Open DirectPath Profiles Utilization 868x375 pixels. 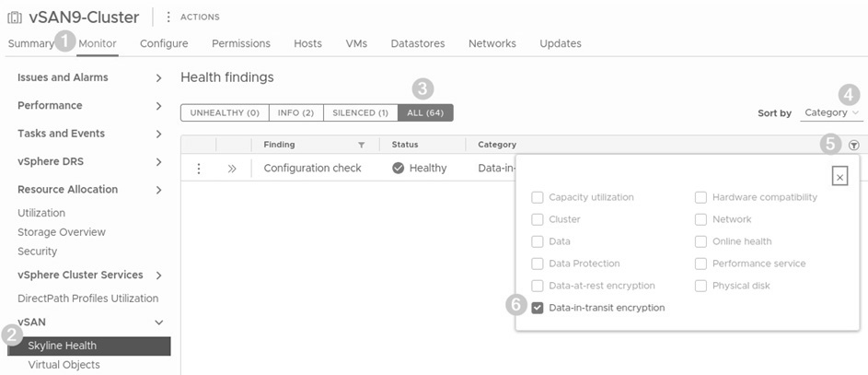click(x=88, y=298)
